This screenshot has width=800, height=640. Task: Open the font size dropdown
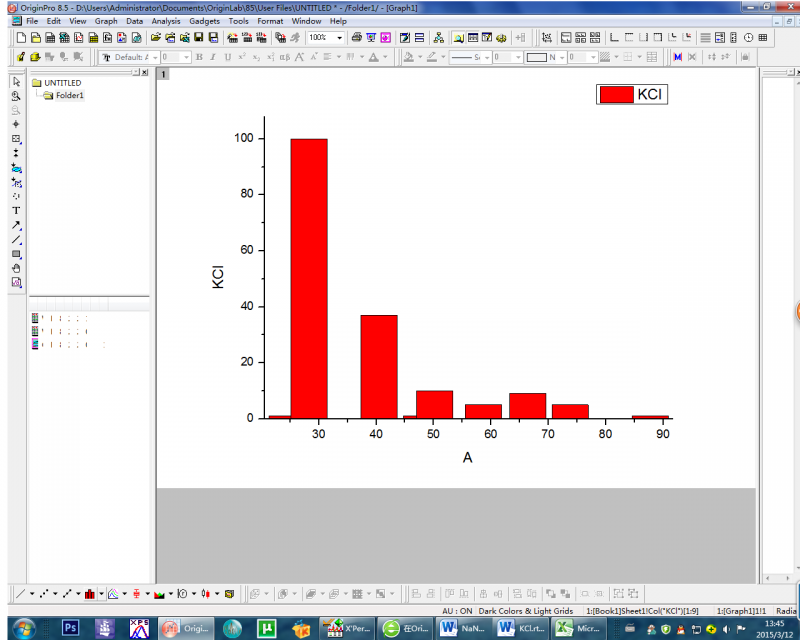[x=187, y=57]
